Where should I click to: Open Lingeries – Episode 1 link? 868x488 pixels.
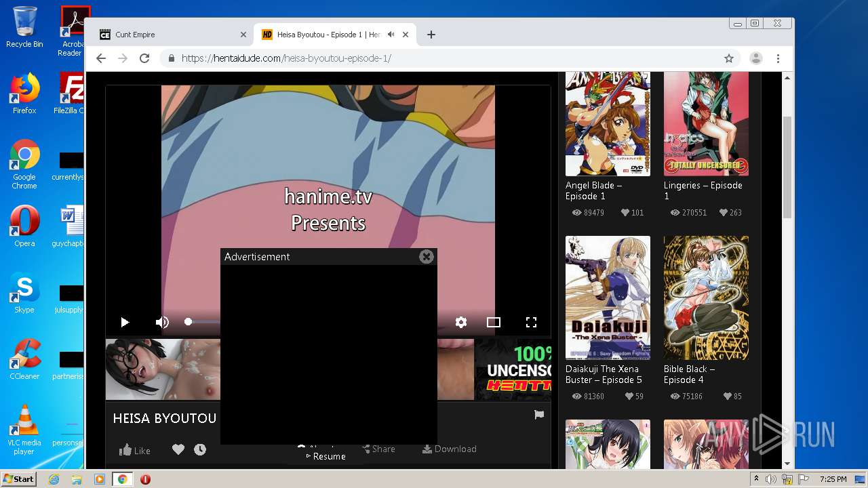click(x=703, y=190)
